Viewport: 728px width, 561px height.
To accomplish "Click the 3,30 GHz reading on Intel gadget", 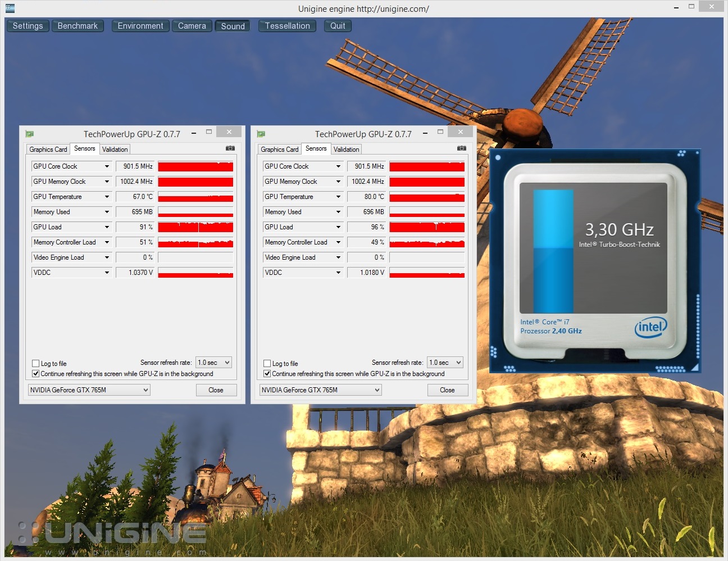I will 620,229.
